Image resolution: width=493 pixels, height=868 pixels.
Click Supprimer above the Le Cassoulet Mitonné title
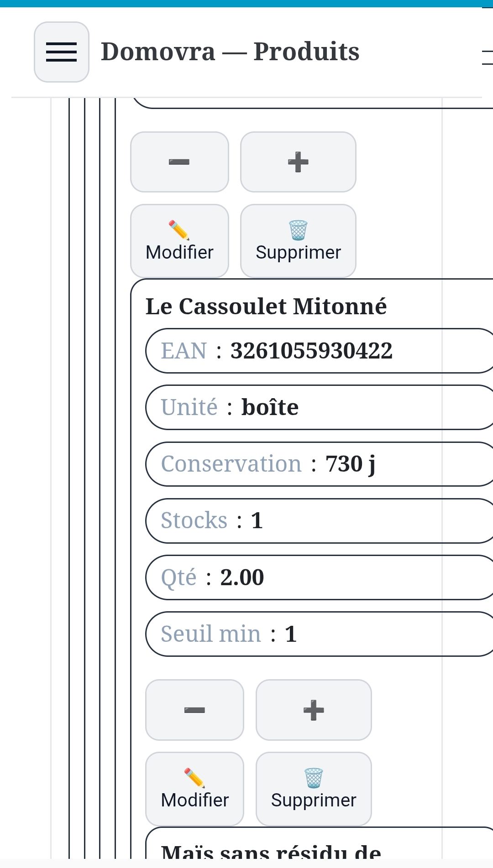[x=298, y=241]
